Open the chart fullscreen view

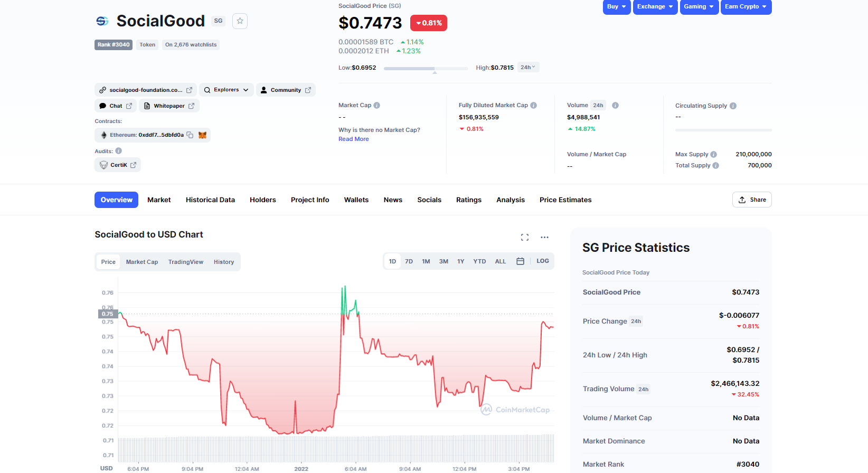(524, 238)
